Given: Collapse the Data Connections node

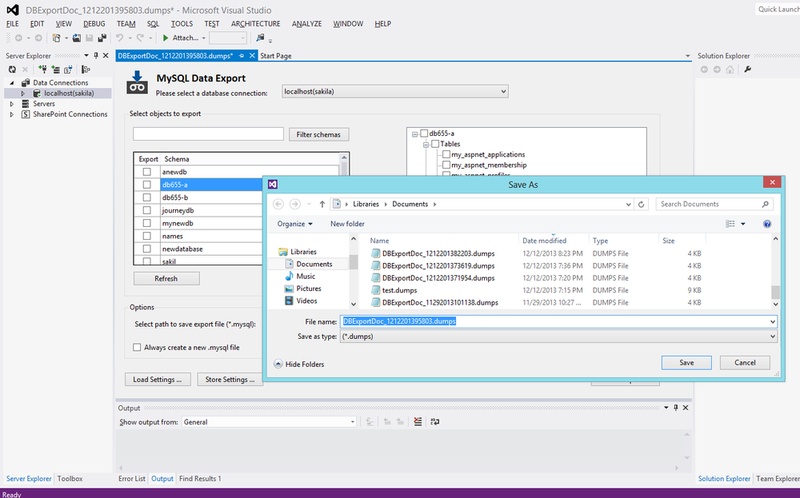Looking at the screenshot, I should [x=12, y=83].
